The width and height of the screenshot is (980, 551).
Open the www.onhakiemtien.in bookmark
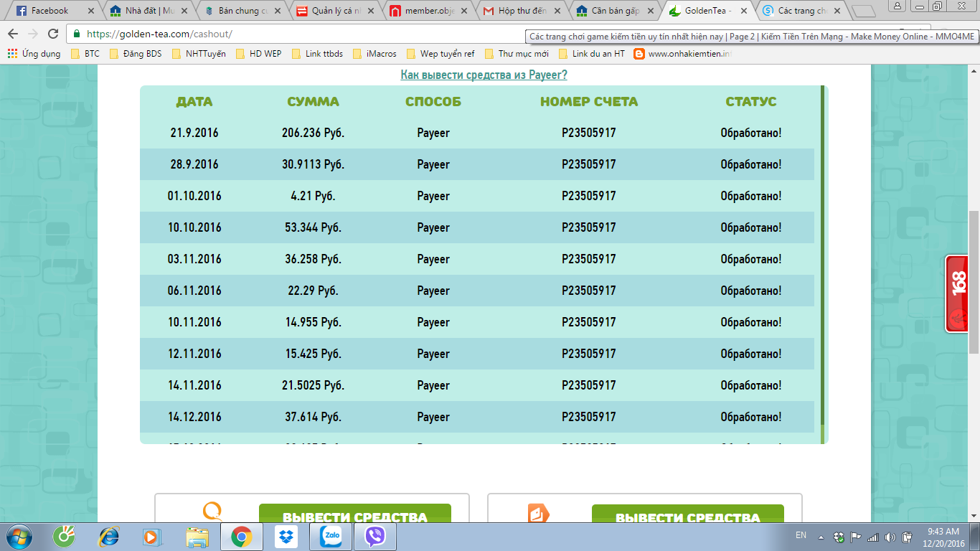click(x=683, y=54)
